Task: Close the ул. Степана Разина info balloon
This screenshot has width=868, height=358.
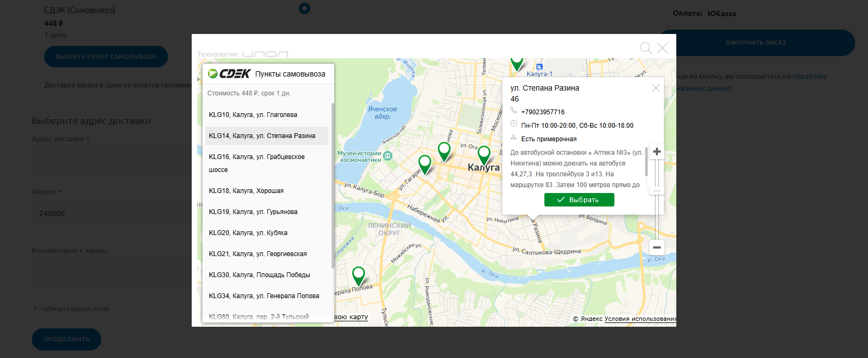Action: click(655, 88)
